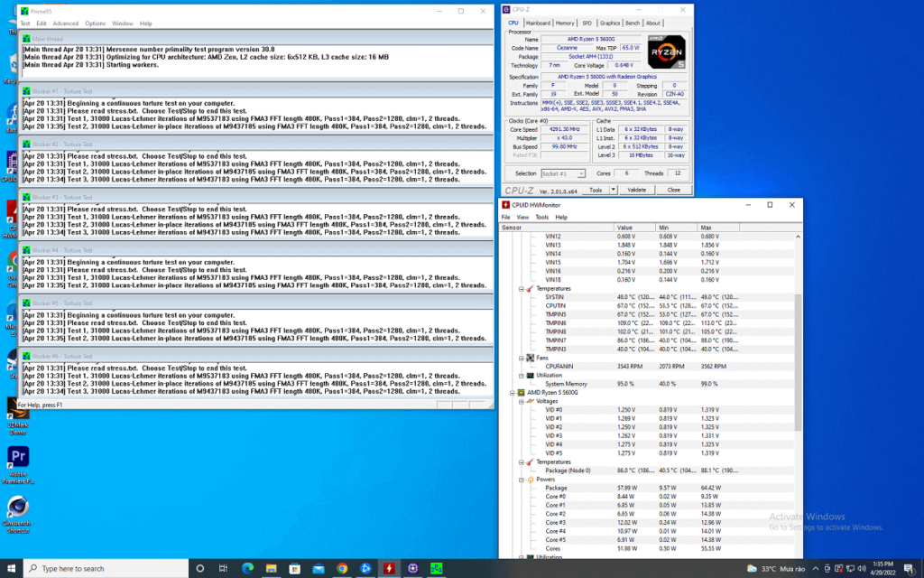The width and height of the screenshot is (924, 578).
Task: Open Cinebench shortcut on desktop
Action: click(x=18, y=514)
